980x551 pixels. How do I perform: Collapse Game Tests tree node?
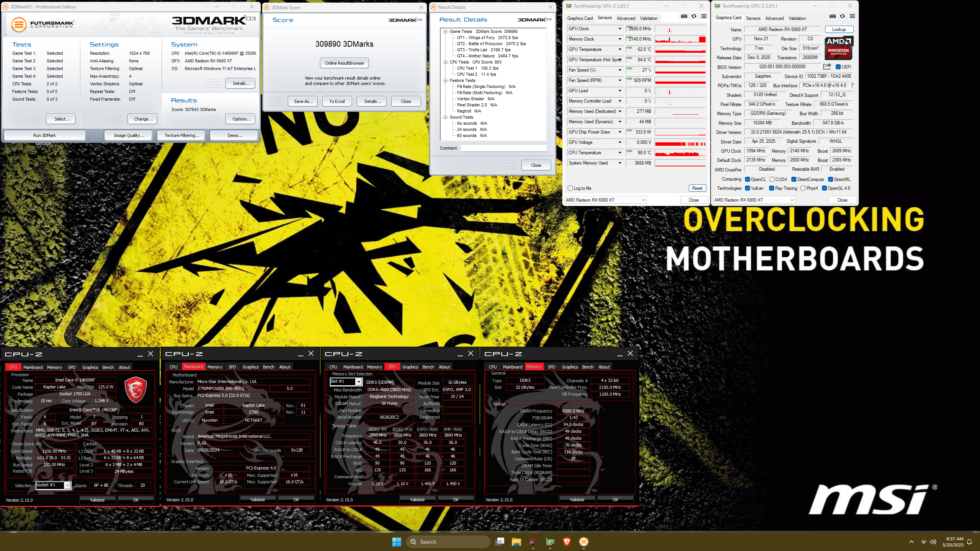[446, 32]
